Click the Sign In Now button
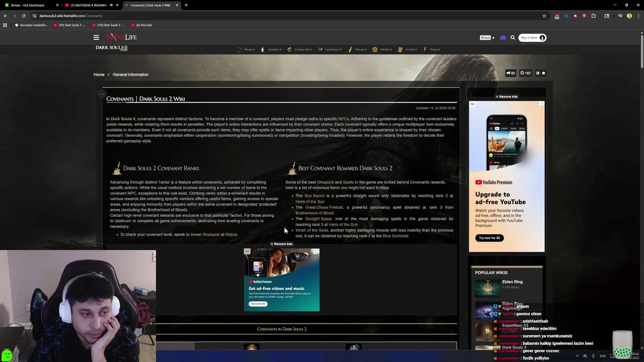The width and height of the screenshot is (644, 362). (x=532, y=38)
